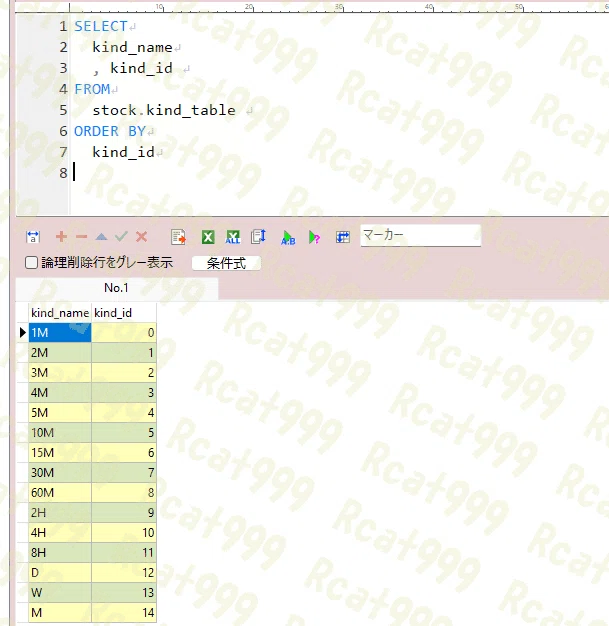Click the export result document icon
609x626 pixels.
[178, 237]
